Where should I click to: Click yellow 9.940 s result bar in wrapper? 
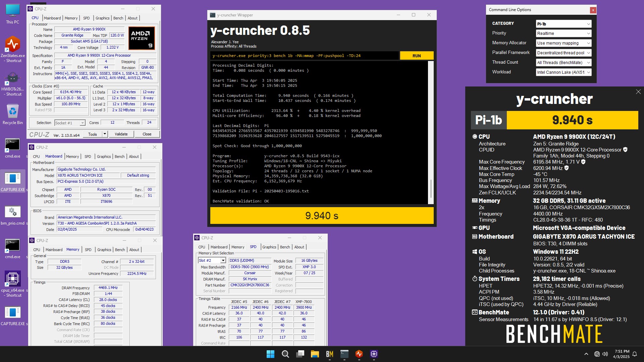(322, 216)
